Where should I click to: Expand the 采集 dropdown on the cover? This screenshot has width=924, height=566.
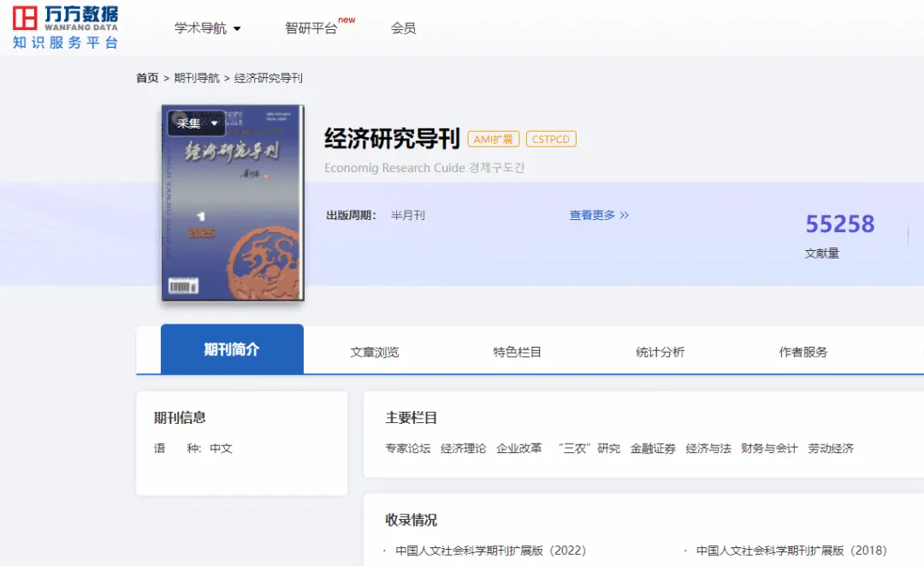[x=197, y=123]
